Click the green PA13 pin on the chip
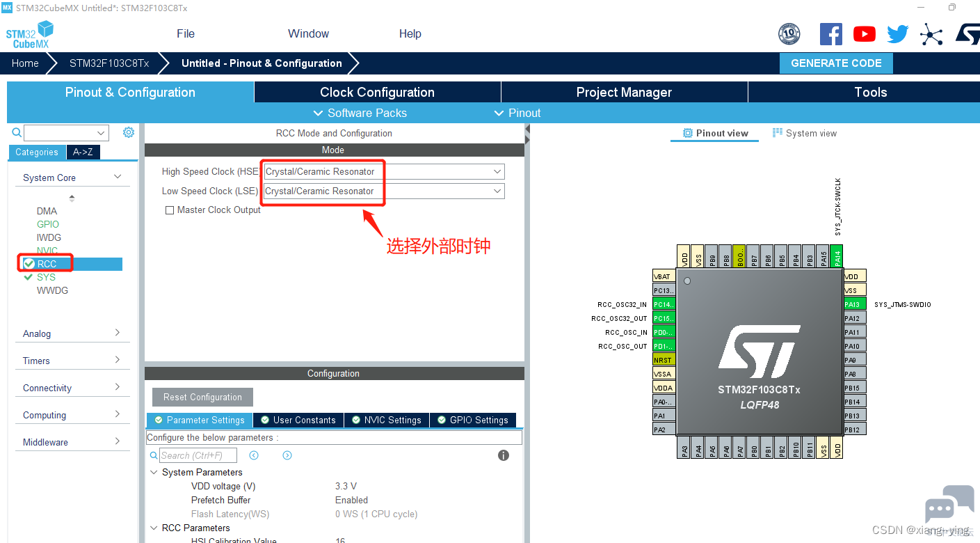980x543 pixels. (854, 304)
